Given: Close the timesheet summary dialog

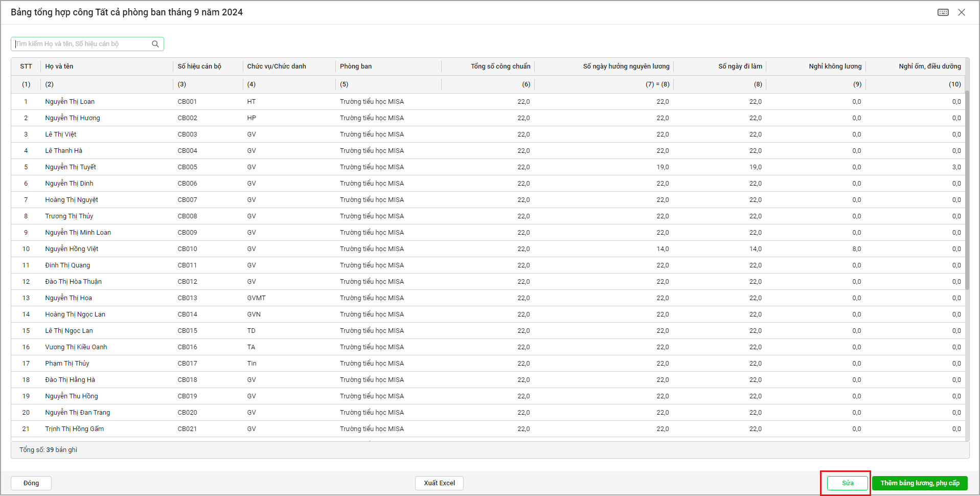Looking at the screenshot, I should tap(961, 12).
